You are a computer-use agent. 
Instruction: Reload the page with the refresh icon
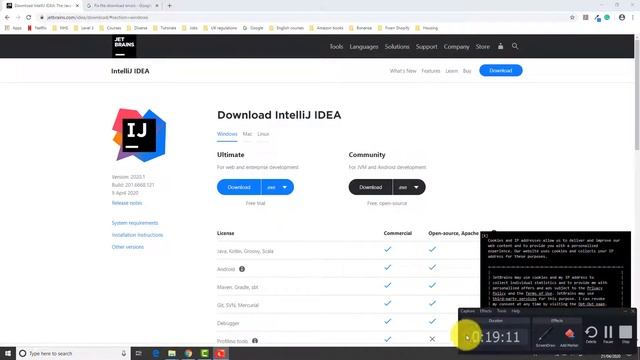29,18
